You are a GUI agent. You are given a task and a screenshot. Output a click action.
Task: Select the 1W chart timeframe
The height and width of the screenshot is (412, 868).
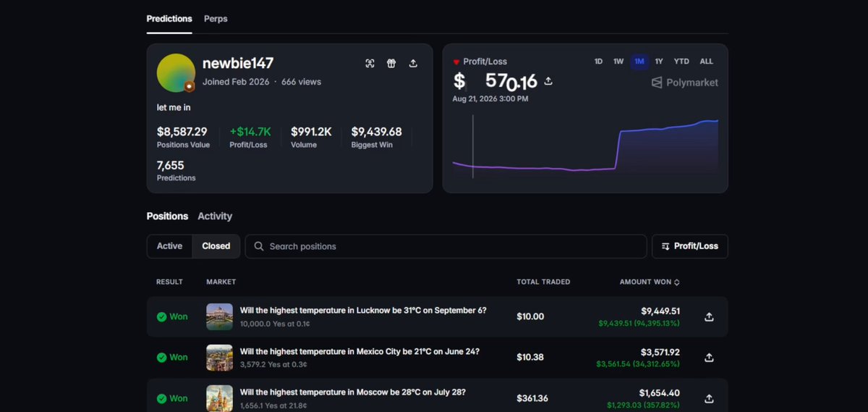618,62
